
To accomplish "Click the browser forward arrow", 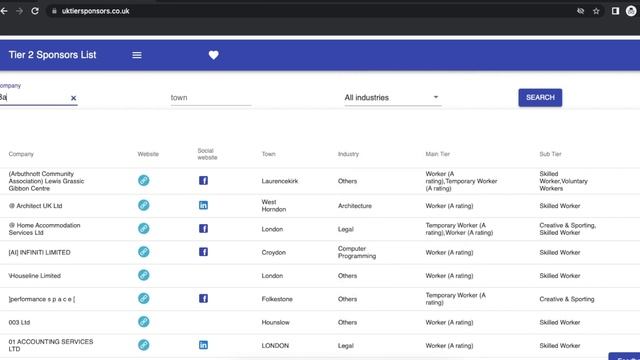I will tap(19, 11).
